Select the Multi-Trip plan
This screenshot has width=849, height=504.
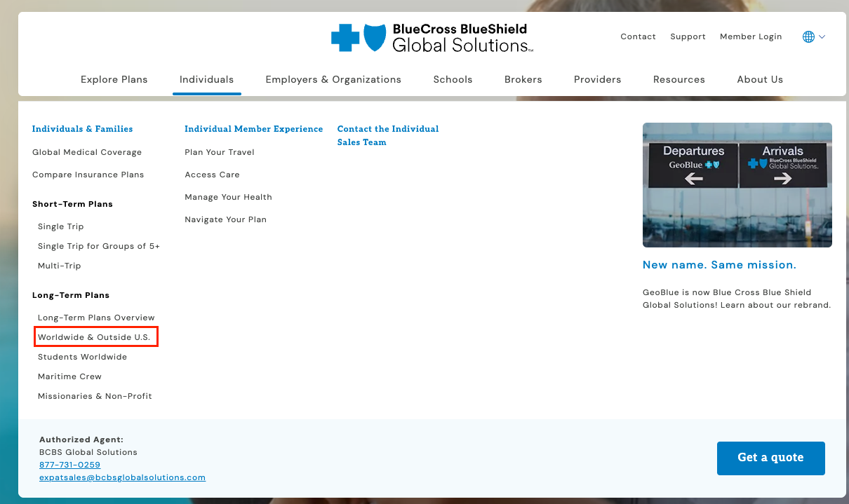tap(60, 266)
